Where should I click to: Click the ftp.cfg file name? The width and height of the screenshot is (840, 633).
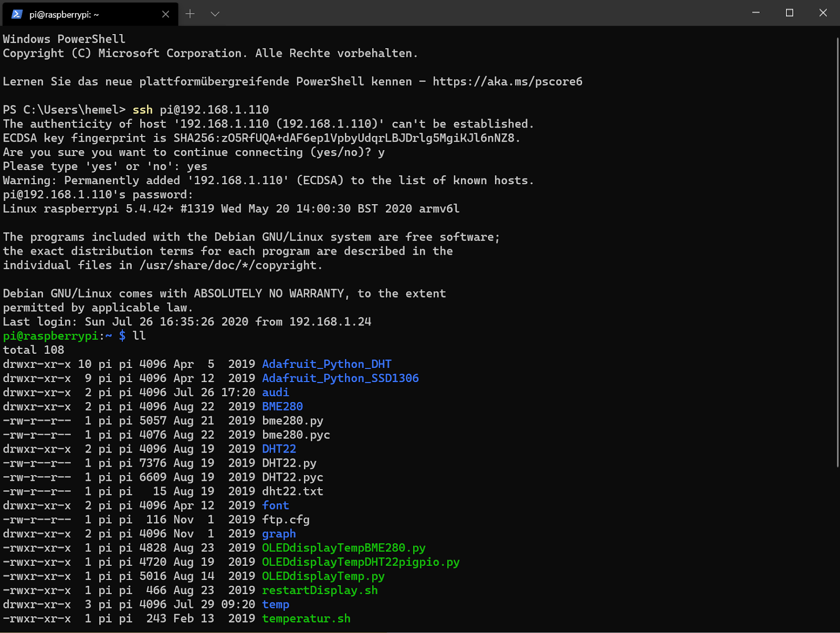coord(286,520)
